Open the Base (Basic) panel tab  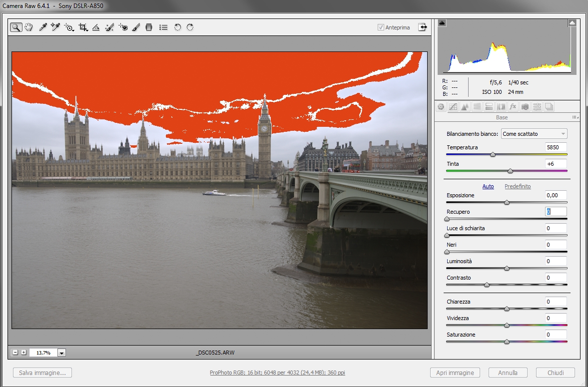(x=441, y=107)
